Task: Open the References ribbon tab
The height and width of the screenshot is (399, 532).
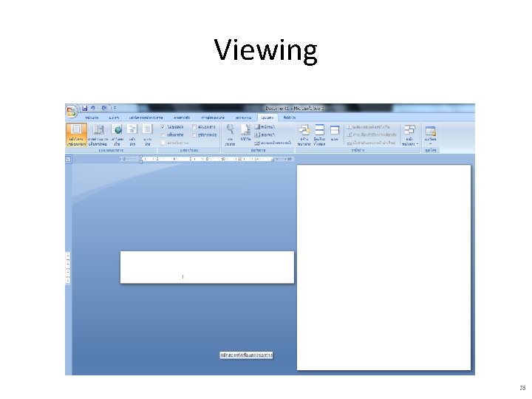Action: click(x=182, y=117)
